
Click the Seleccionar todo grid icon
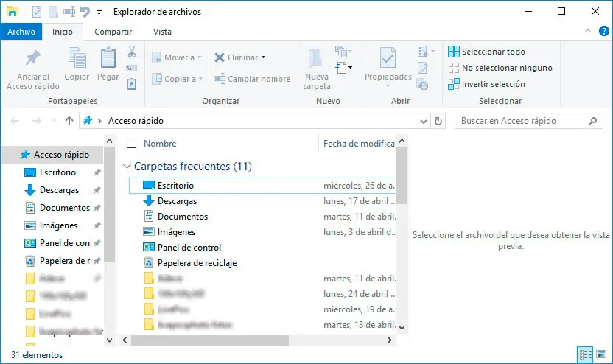[454, 52]
